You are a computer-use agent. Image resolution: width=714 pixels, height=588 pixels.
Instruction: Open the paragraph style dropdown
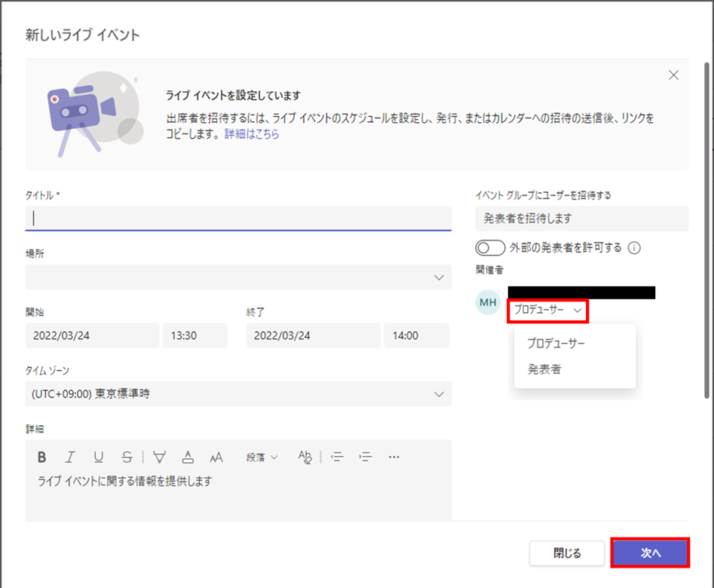[262, 457]
